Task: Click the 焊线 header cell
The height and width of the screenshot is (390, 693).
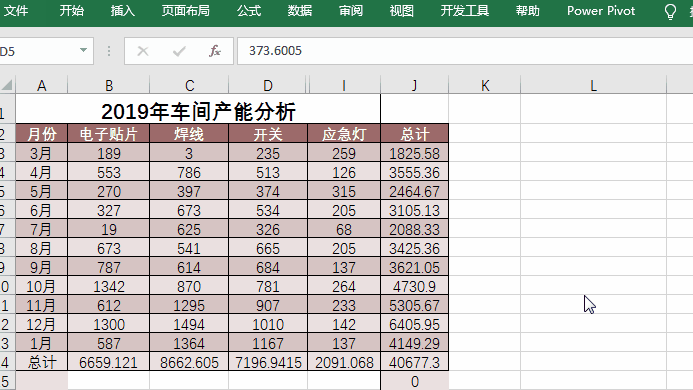Action: (189, 133)
